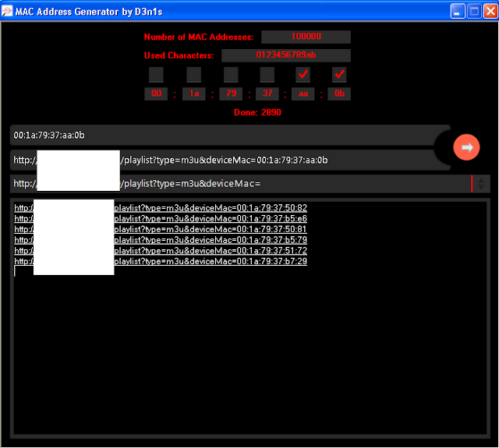Screen dimensions: 499x448
Task: Open the link ending 00:1a:79:37:50:82
Action: [161, 208]
